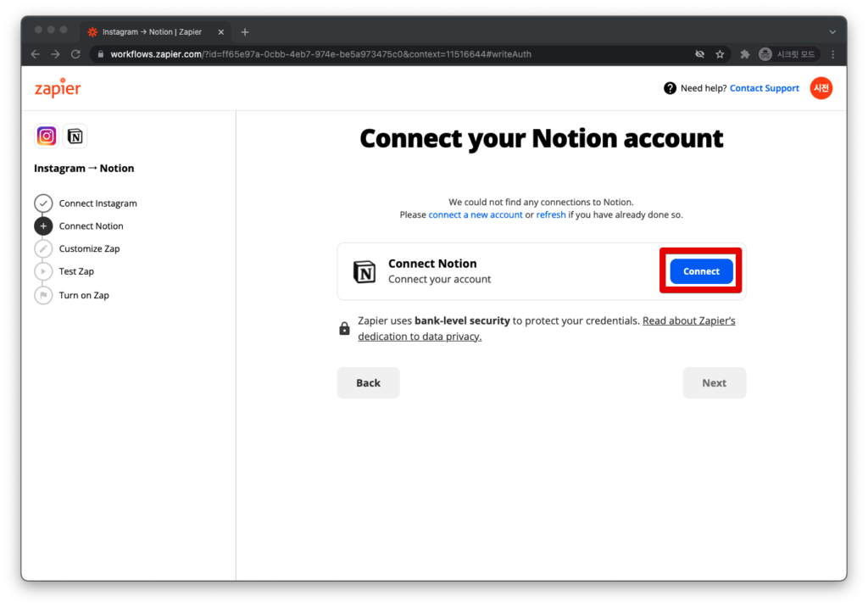Open the browser three-dot menu
868x607 pixels.
point(832,54)
